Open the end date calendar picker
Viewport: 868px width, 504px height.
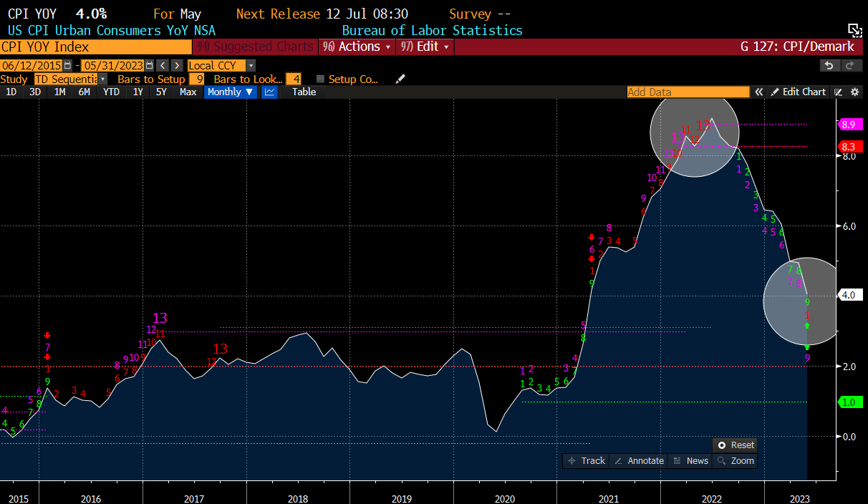click(x=149, y=65)
